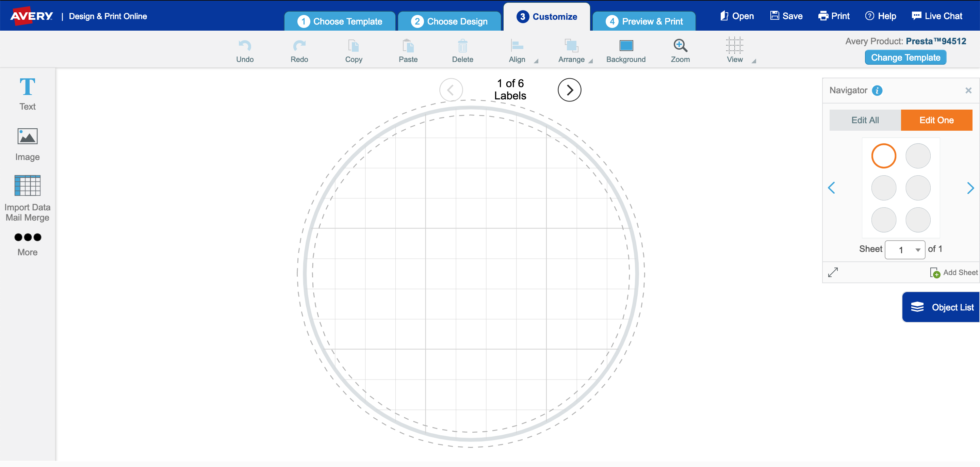
Task: Select the Text tool in sidebar
Action: [27, 94]
